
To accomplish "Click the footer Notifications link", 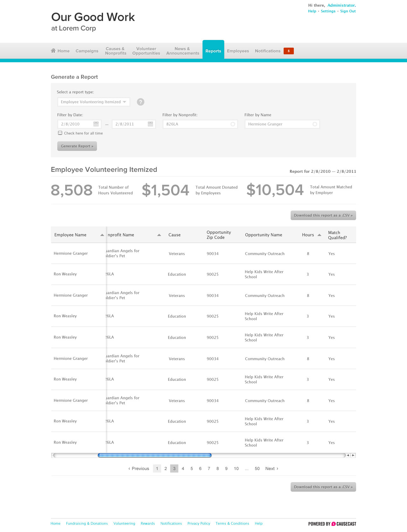I will (x=171, y=523).
